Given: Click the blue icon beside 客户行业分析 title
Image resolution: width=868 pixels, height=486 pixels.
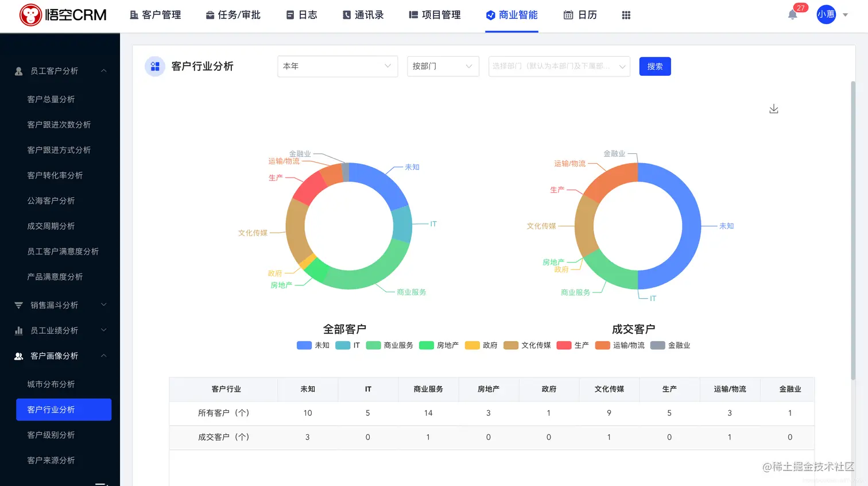Looking at the screenshot, I should click(154, 66).
